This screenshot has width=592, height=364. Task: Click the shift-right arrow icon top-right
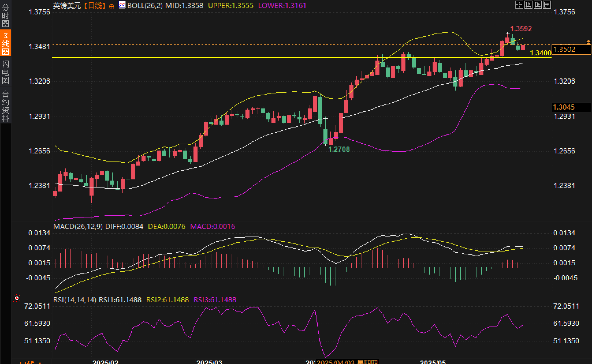(547, 5)
